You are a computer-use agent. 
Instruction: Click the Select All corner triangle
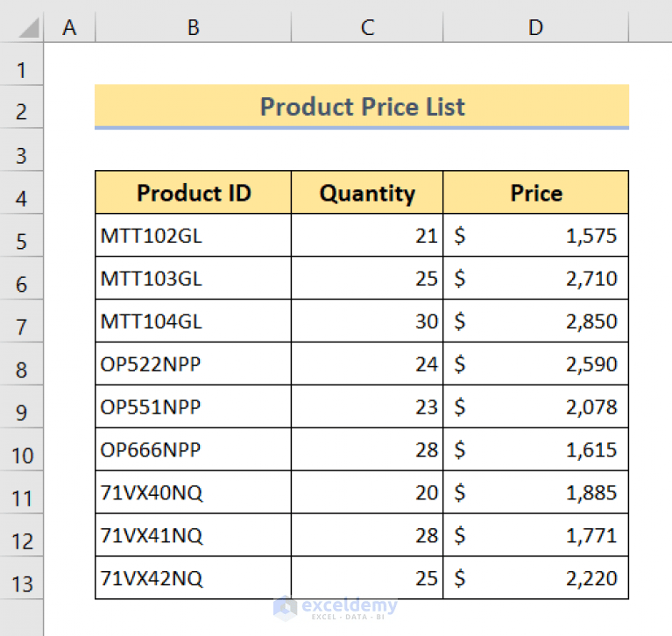click(29, 27)
